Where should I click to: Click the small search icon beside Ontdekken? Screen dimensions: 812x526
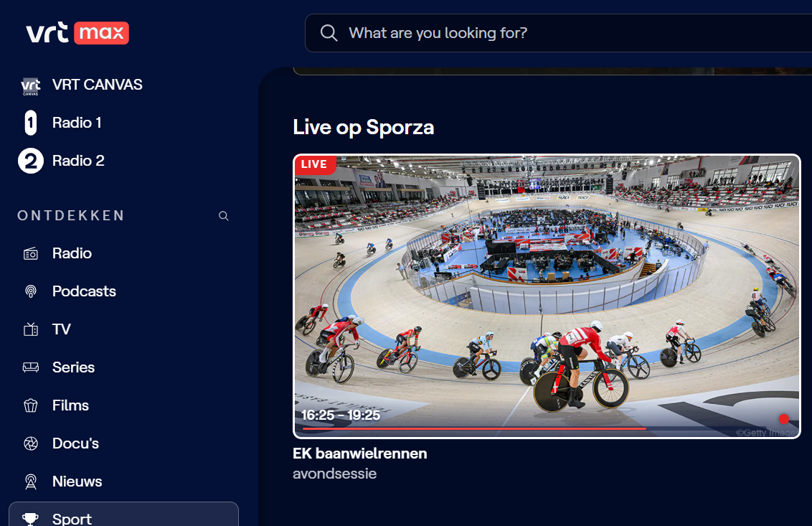coord(224,216)
